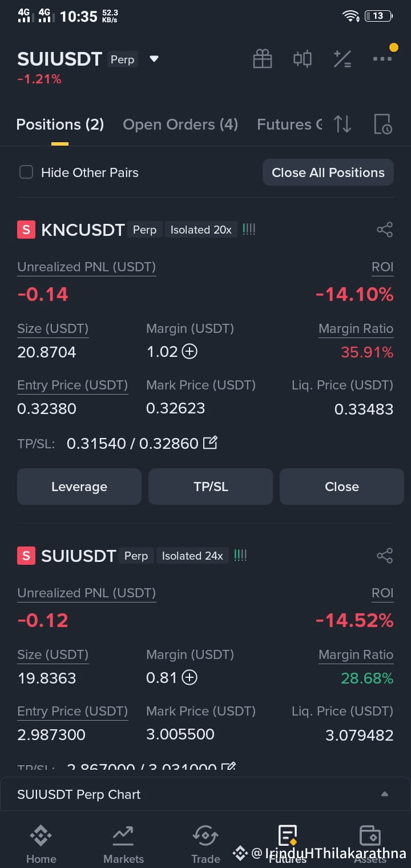Image resolution: width=411 pixels, height=868 pixels.
Task: Tap the Close All Positions button
Action: pyautogui.click(x=328, y=172)
